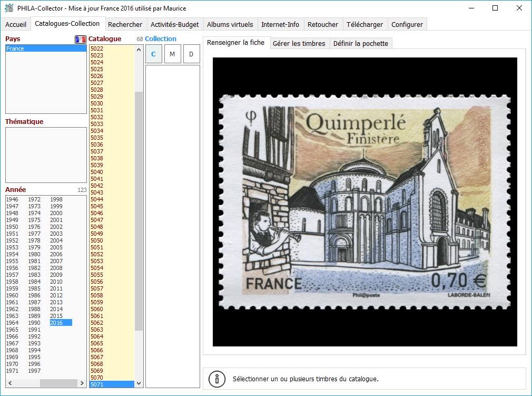Screen dimensions: 532x396
Task: Click the info icon in the status message
Action: (x=217, y=379)
